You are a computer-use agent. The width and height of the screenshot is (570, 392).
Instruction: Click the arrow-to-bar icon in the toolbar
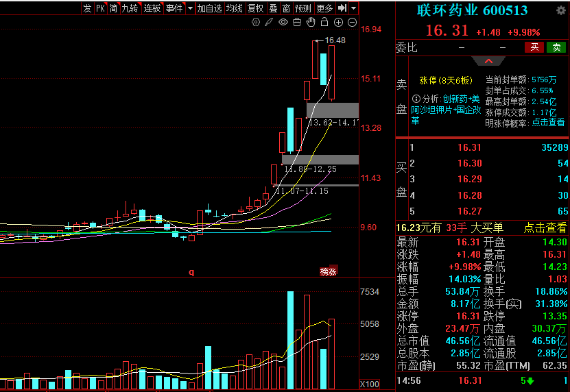(x=342, y=8)
